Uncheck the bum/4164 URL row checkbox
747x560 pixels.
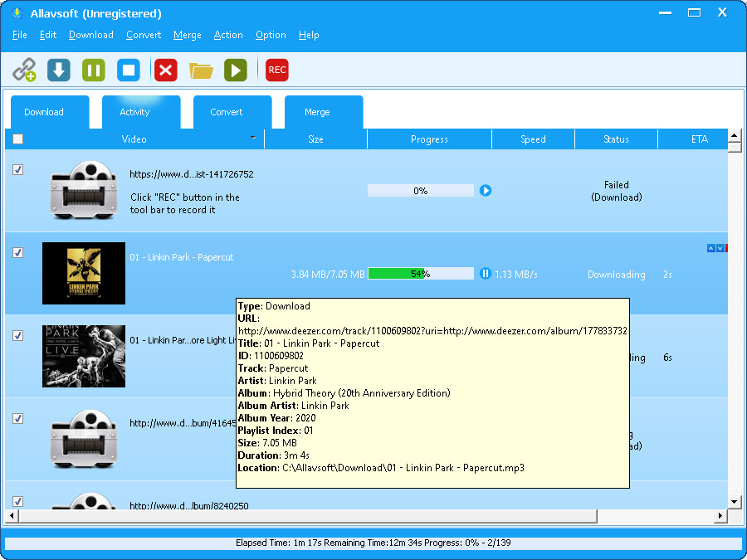point(17,418)
